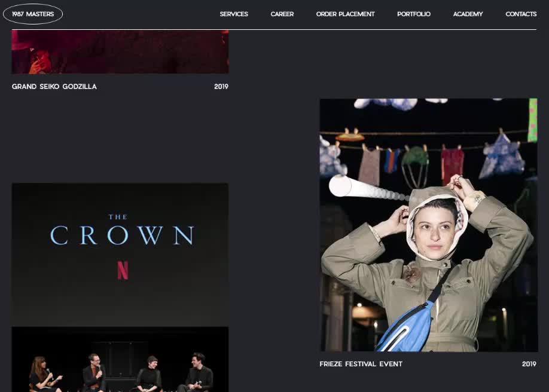
Task: Click the Frieze Festival hooded-coat photo
Action: (x=429, y=225)
